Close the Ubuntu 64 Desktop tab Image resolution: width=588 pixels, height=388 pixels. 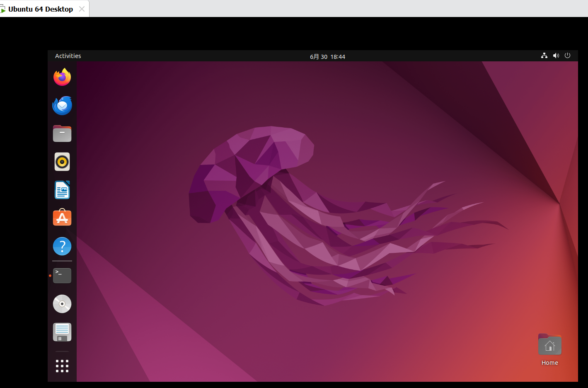[82, 9]
